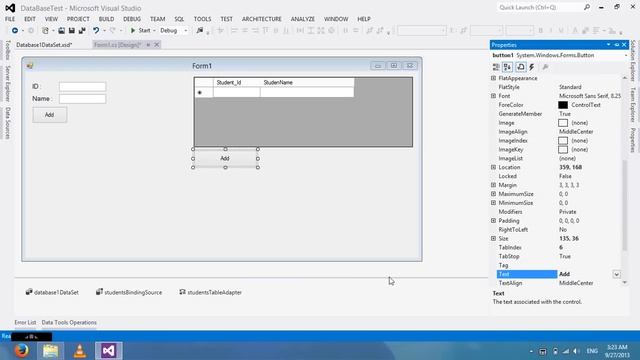Click inside the Quick Launch search box
This screenshot has width=640, height=360.
540,7
